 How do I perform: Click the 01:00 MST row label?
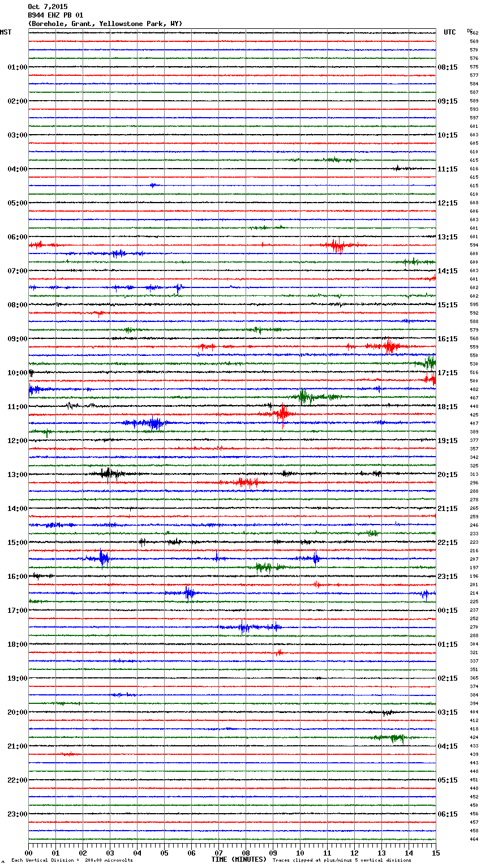tap(18, 67)
